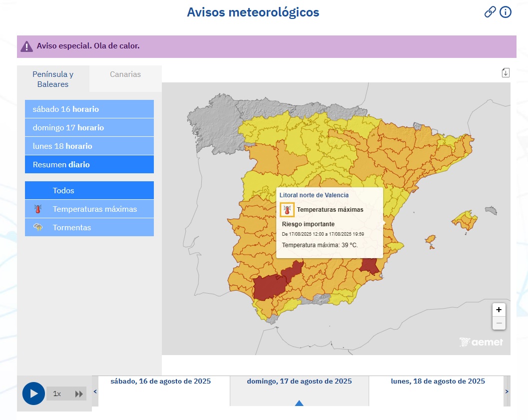Select sábado 16 horario
The image size is (528, 420).
(x=89, y=109)
